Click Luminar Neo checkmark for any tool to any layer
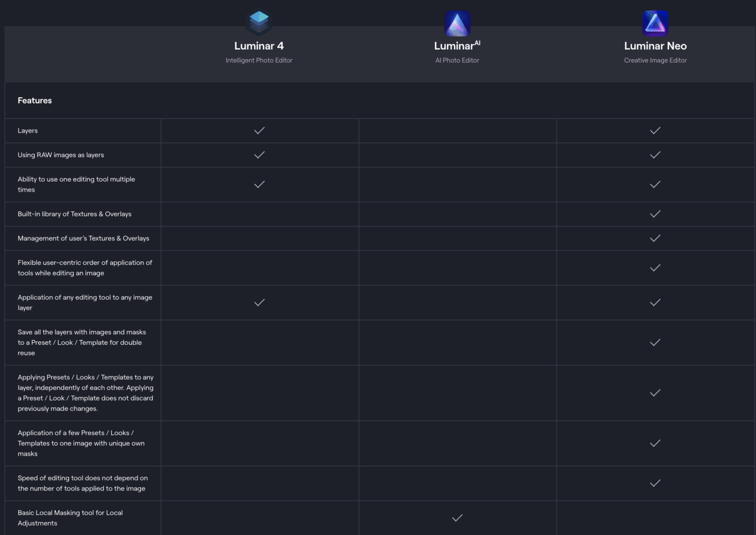The image size is (756, 535). pos(655,303)
